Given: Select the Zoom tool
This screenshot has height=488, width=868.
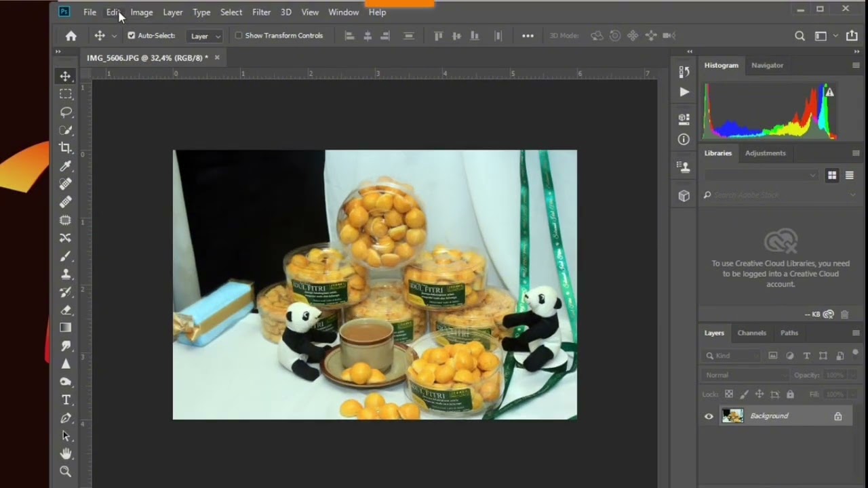Looking at the screenshot, I should [66, 472].
